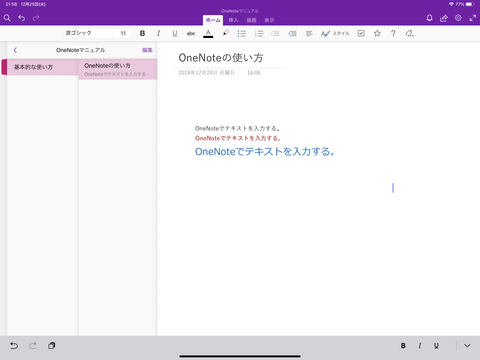Image resolution: width=480 pixels, height=360 pixels.
Task: Undo from the keyboard shortcut bar
Action: [14, 346]
